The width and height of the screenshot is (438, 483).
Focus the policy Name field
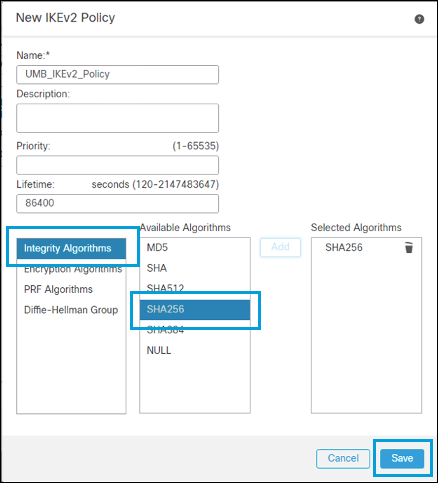[x=117, y=74]
